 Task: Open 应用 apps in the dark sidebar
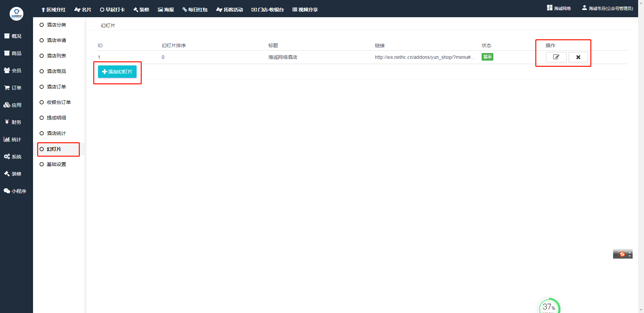[x=13, y=105]
